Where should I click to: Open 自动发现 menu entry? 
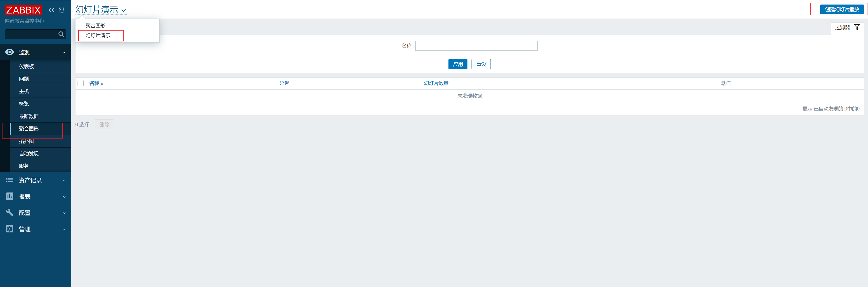click(40, 154)
